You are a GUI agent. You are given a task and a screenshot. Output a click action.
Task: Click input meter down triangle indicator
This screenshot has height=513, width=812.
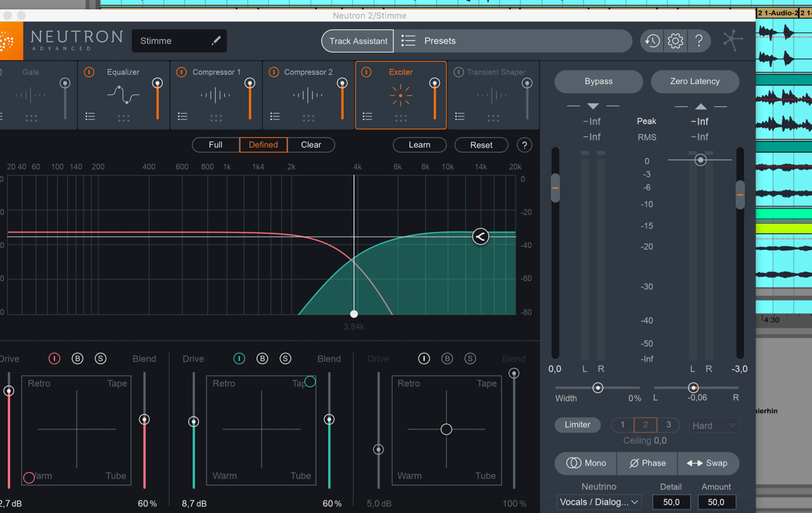[593, 106]
